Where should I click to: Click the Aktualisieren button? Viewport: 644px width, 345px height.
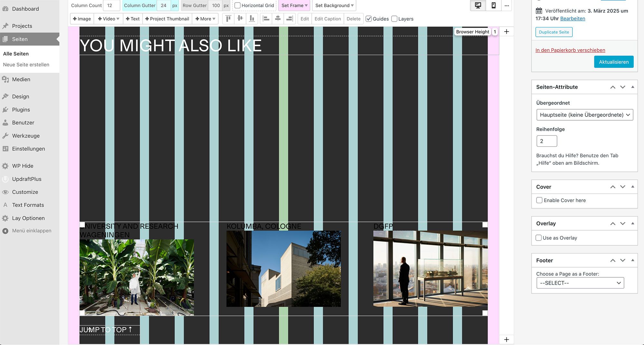tap(613, 62)
